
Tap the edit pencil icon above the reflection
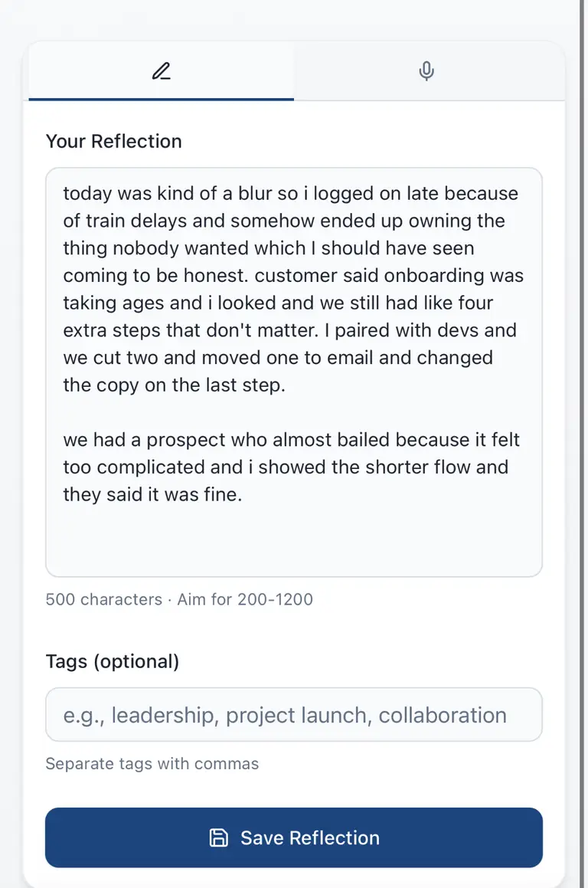tap(161, 70)
